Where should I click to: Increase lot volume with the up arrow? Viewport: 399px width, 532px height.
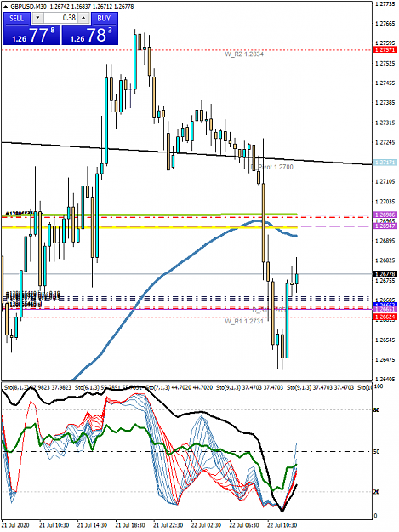pos(84,18)
